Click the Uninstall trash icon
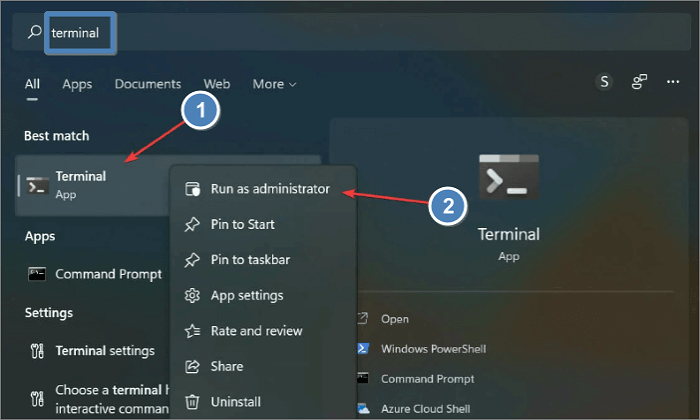 coord(192,402)
